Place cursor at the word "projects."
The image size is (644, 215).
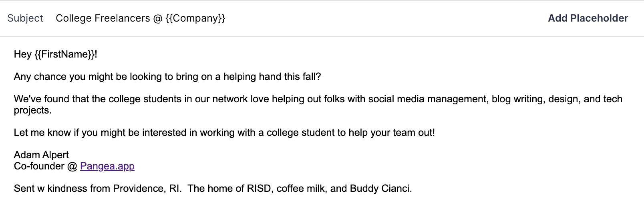[32, 110]
